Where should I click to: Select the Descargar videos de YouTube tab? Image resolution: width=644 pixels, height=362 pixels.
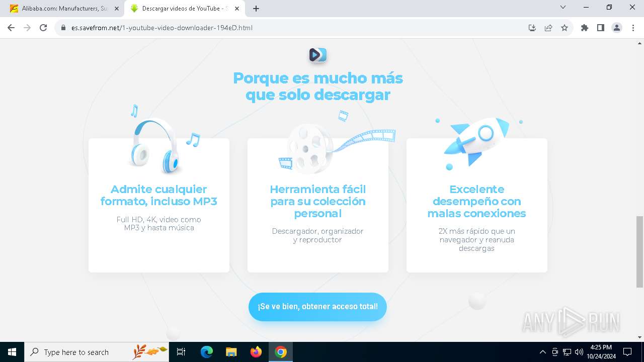pyautogui.click(x=184, y=9)
